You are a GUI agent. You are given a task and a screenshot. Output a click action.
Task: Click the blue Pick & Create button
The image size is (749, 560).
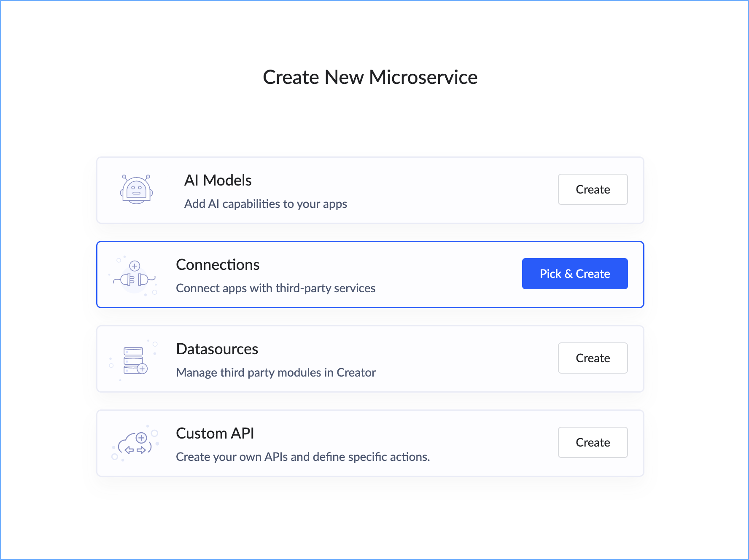pos(574,274)
